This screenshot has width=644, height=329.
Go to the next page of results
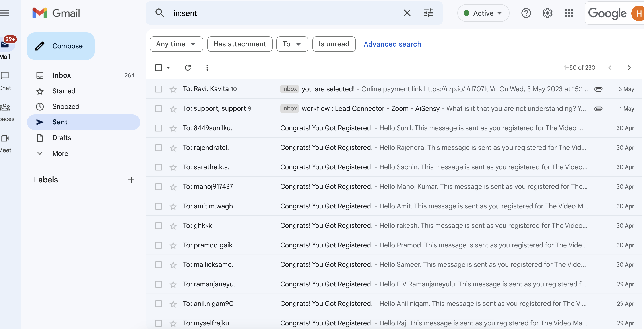click(x=629, y=68)
